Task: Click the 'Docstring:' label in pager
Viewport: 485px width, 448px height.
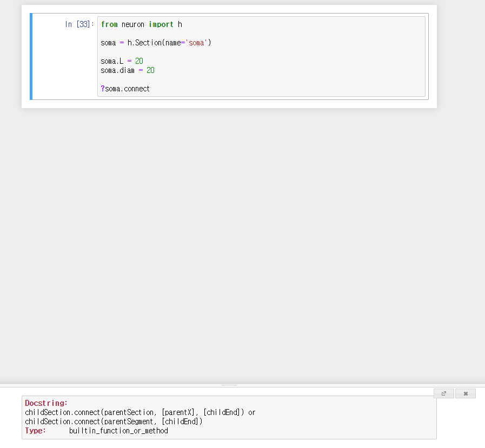Action: click(46, 403)
